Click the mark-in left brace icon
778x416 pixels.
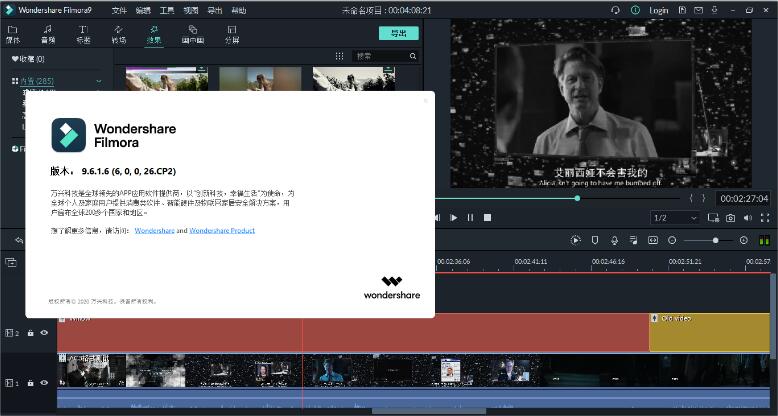click(691, 198)
